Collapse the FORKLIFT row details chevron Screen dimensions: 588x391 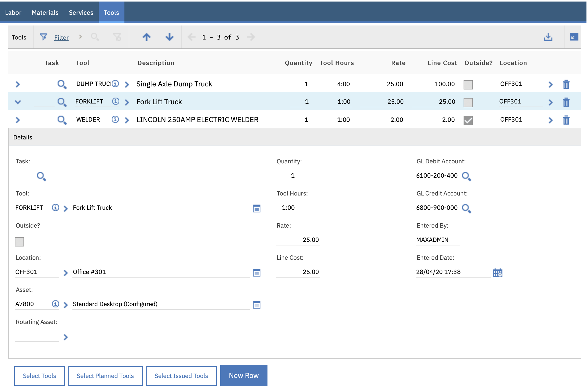[18, 102]
